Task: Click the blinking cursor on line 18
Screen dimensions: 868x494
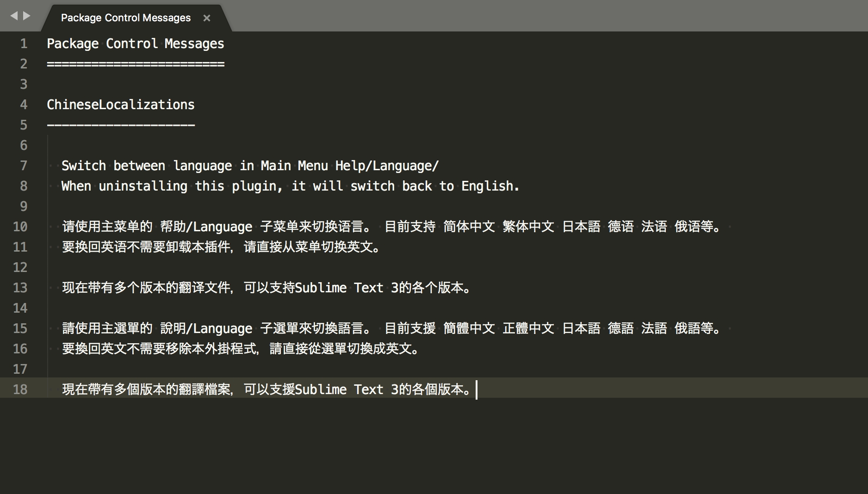Action: pos(476,390)
